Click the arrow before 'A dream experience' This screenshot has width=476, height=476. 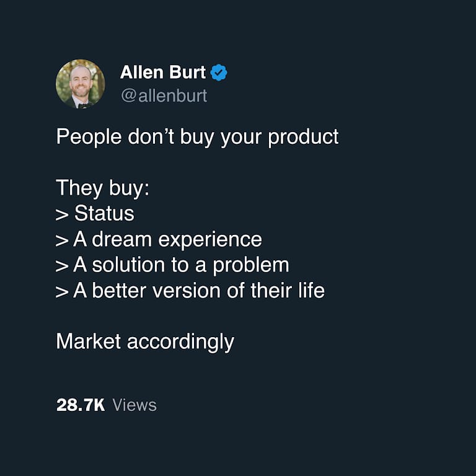pyautogui.click(x=62, y=240)
